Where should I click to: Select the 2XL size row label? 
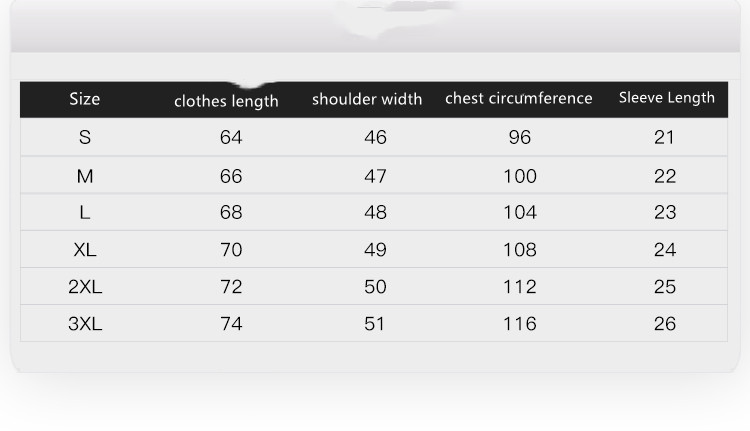(85, 287)
